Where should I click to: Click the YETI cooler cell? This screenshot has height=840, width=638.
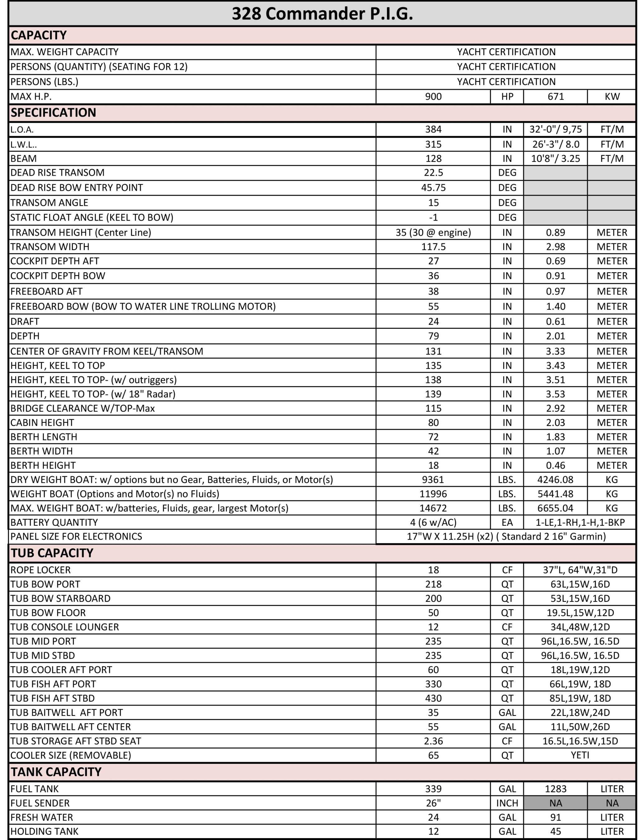(x=580, y=755)
